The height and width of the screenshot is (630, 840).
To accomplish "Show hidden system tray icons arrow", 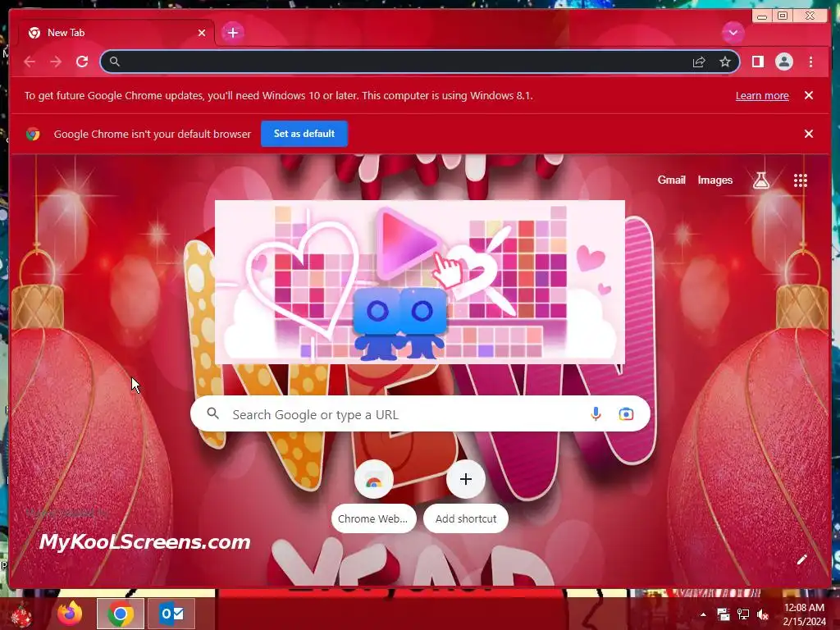I will (703, 614).
